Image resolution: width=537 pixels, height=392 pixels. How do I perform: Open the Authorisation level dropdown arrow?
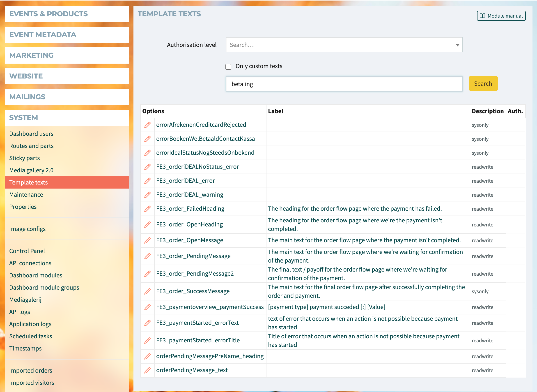[457, 45]
